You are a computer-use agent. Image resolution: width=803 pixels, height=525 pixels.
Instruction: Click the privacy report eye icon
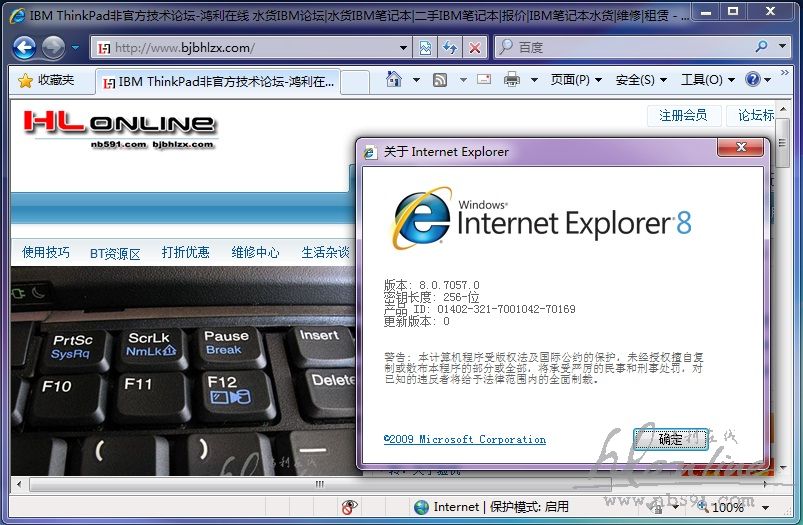click(x=349, y=507)
